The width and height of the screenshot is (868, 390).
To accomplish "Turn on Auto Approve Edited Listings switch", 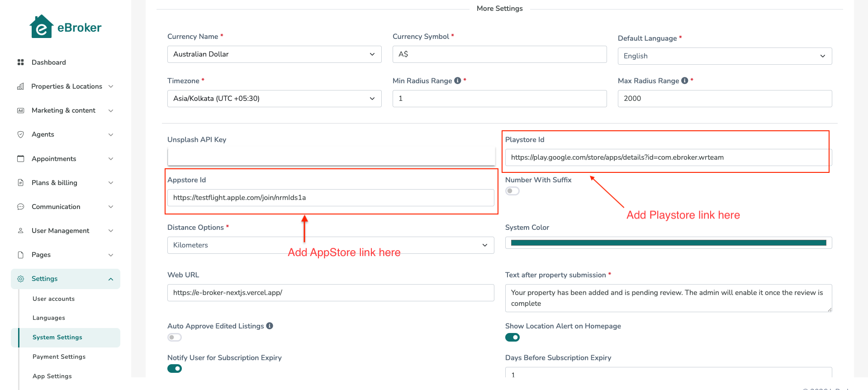I will [x=175, y=338].
